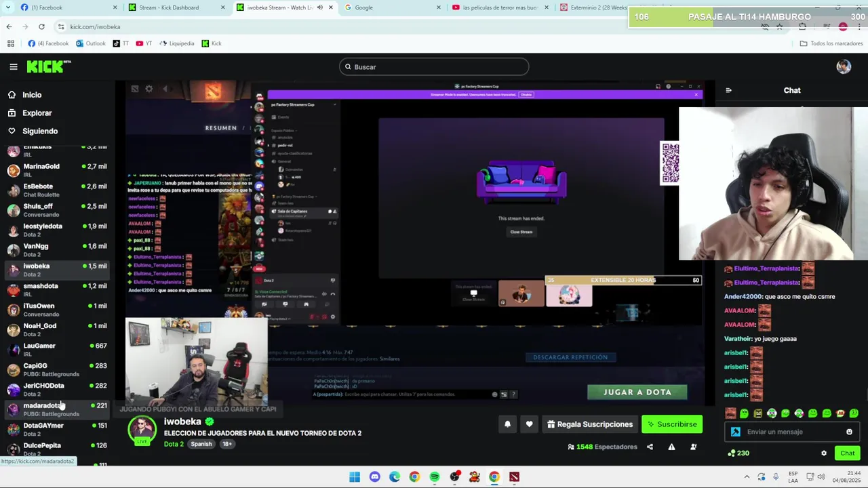The width and height of the screenshot is (868, 488).
Task: Open the emoji picker in message box
Action: [x=849, y=432]
